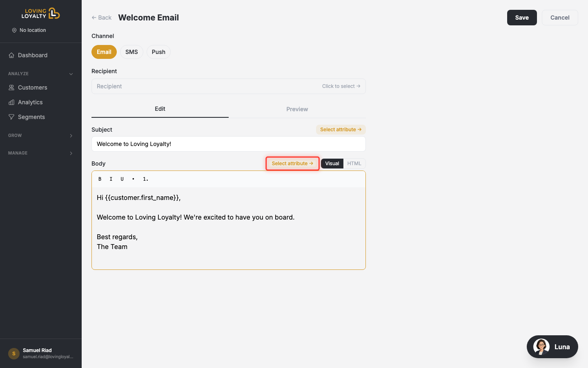588x368 pixels.
Task: Switch body editor to HTML mode
Action: (x=354, y=164)
